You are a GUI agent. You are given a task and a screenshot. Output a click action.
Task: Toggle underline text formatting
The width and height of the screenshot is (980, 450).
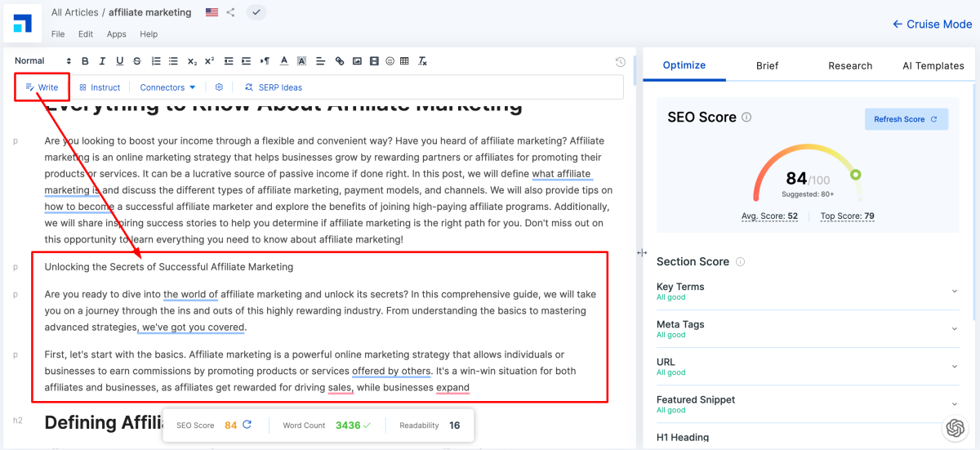(x=119, y=61)
